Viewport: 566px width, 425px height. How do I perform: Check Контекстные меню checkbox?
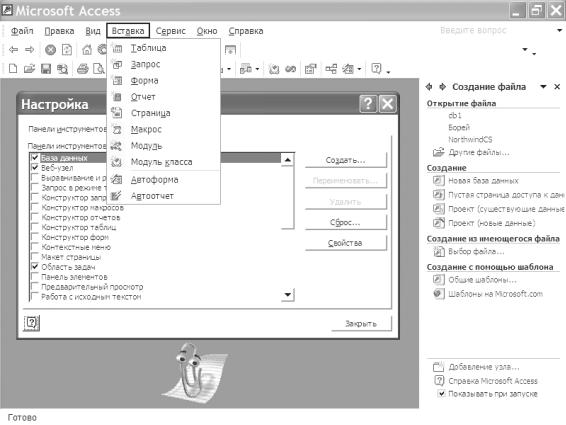pos(35,247)
